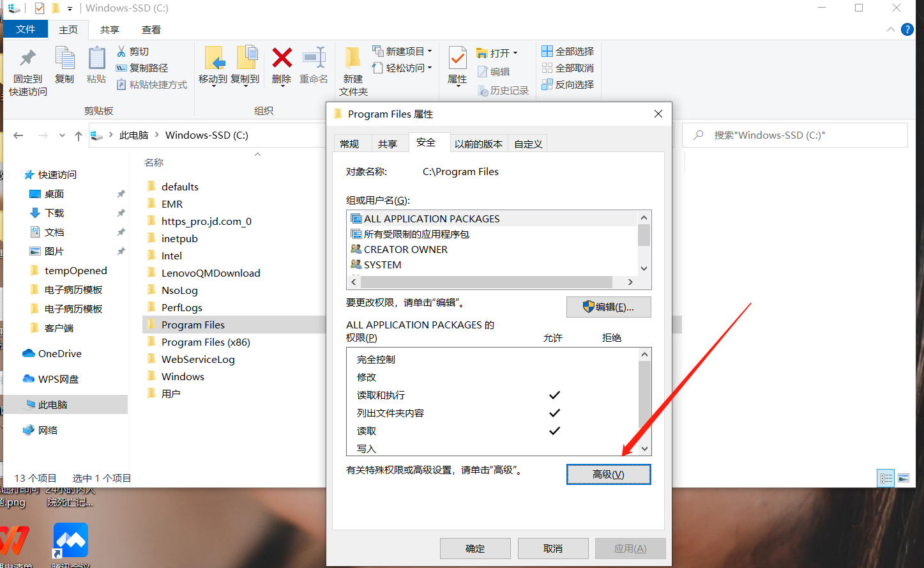Click the Rename icon
This screenshot has height=568, width=924.
tap(314, 58)
